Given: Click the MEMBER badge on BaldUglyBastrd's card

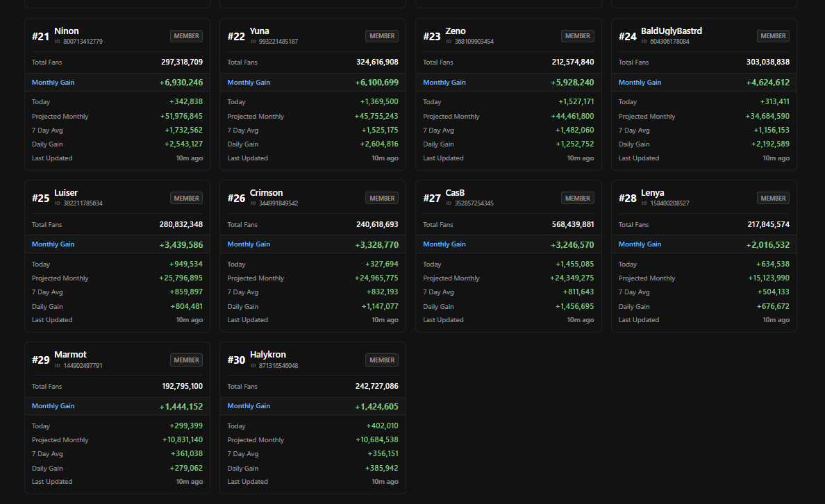Looking at the screenshot, I should 773,36.
